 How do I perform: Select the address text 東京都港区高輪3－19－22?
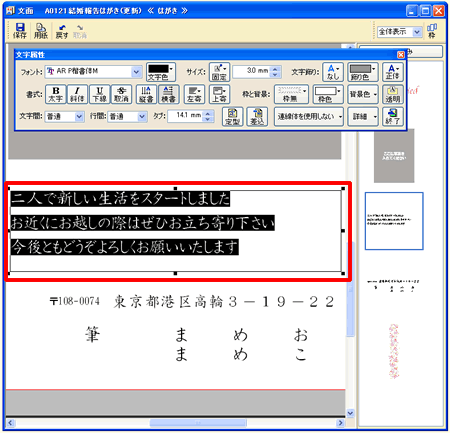click(x=224, y=302)
